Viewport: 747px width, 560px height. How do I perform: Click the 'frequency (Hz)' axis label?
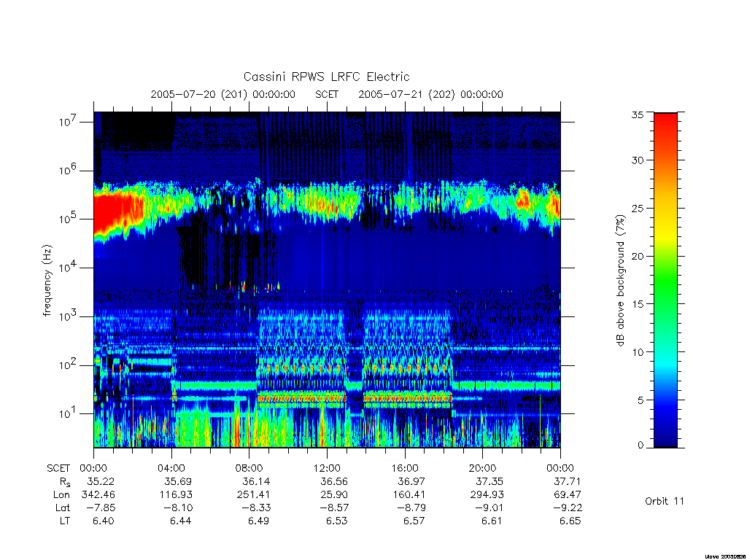coord(47,281)
